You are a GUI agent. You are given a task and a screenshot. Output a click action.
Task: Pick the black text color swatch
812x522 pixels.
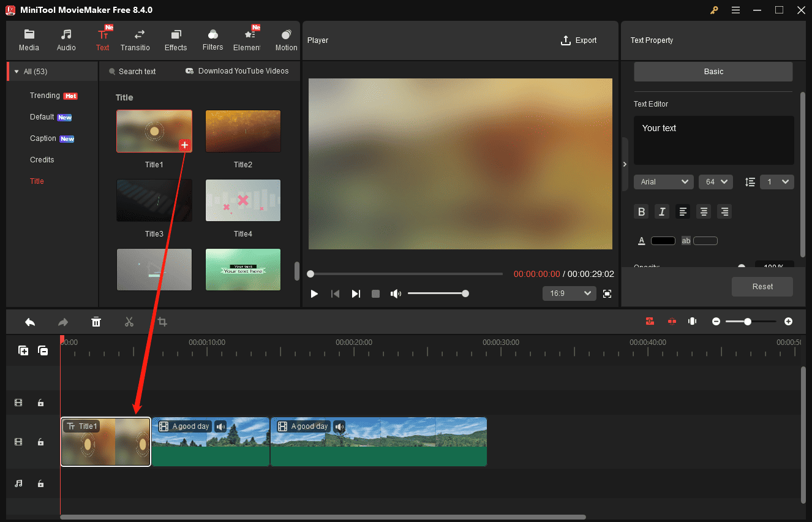tap(663, 241)
